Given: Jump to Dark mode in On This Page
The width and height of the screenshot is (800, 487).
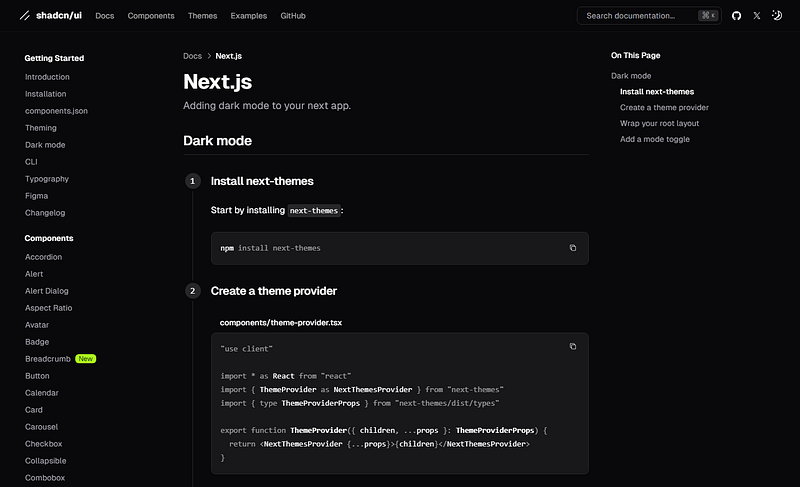Looking at the screenshot, I should click(631, 76).
